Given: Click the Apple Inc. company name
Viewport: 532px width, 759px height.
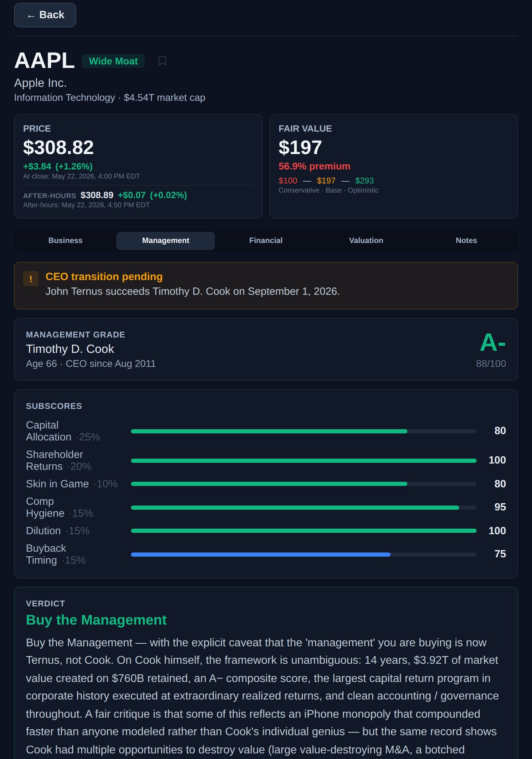Looking at the screenshot, I should click(40, 83).
